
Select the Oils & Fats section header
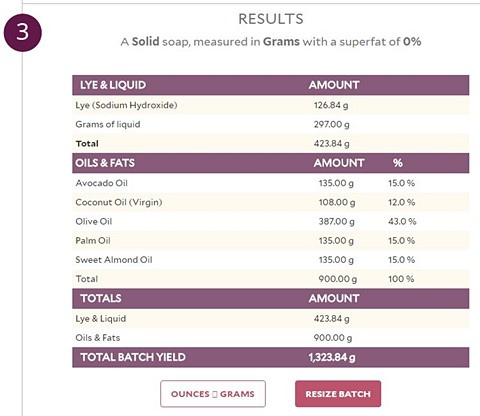coord(271,163)
